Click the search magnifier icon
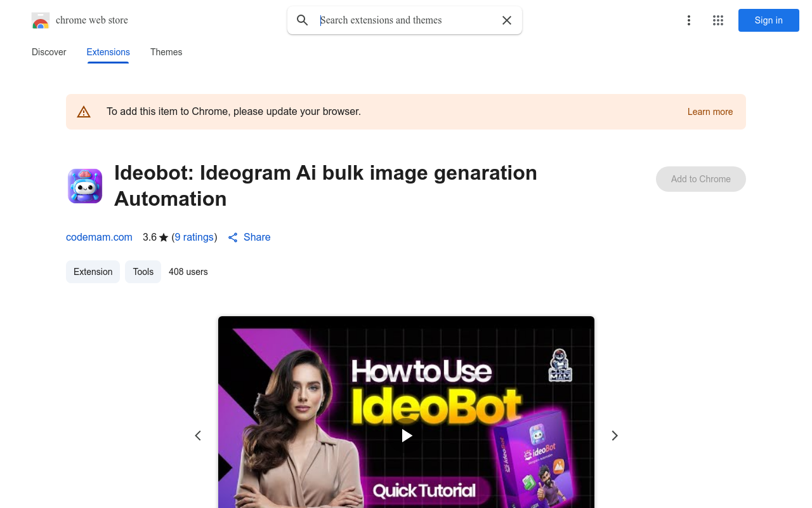Screen dimensions: 812x508 click(303, 20)
